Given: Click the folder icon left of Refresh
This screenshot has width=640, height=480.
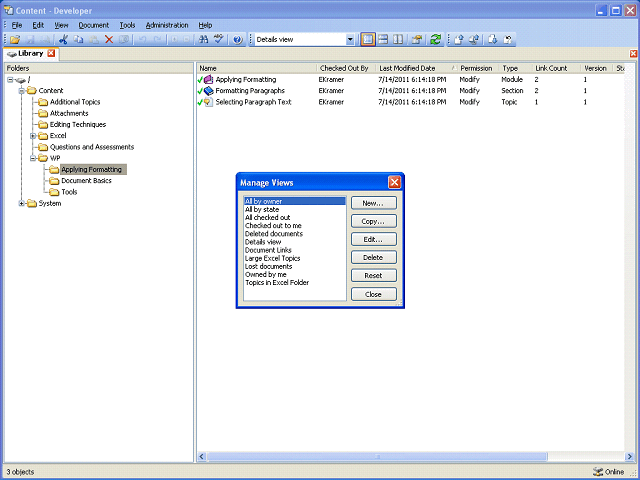Looking at the screenshot, I should click(x=417, y=40).
